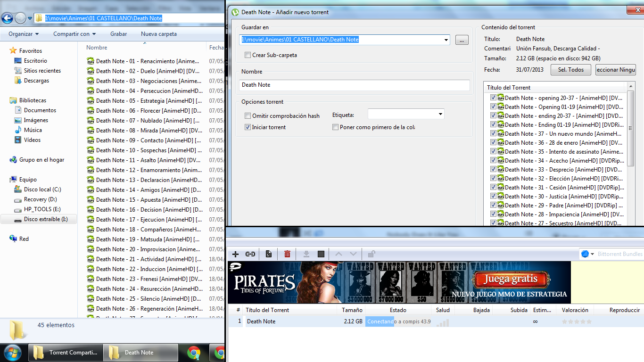Click the Add Torrent plus icon
644x362 pixels.
pyautogui.click(x=236, y=254)
